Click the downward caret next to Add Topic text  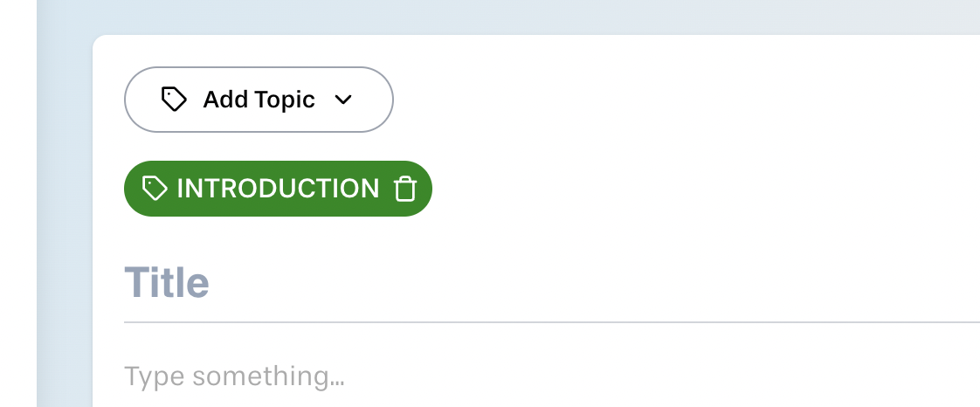tap(343, 100)
